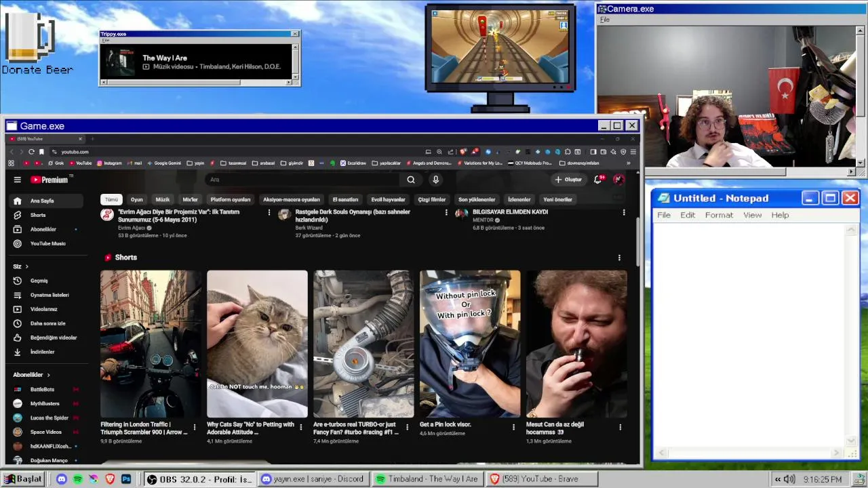
Task: Select the Oyun filter chip
Action: coord(137,199)
